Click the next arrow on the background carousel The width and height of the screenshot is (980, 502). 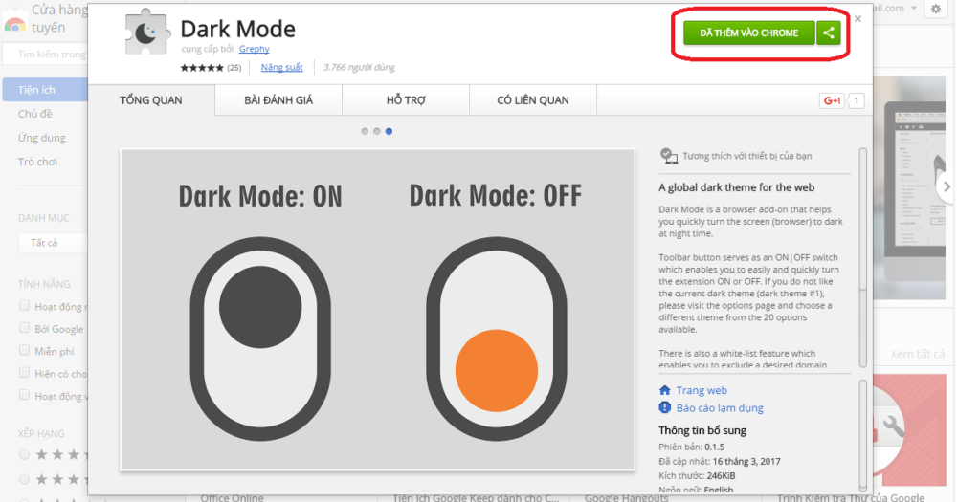(x=947, y=186)
